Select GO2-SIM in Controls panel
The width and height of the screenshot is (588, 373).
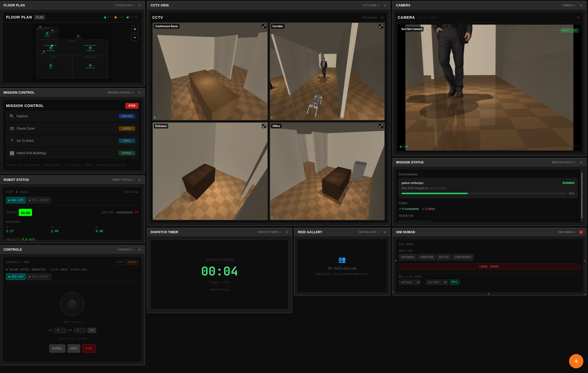click(x=16, y=277)
